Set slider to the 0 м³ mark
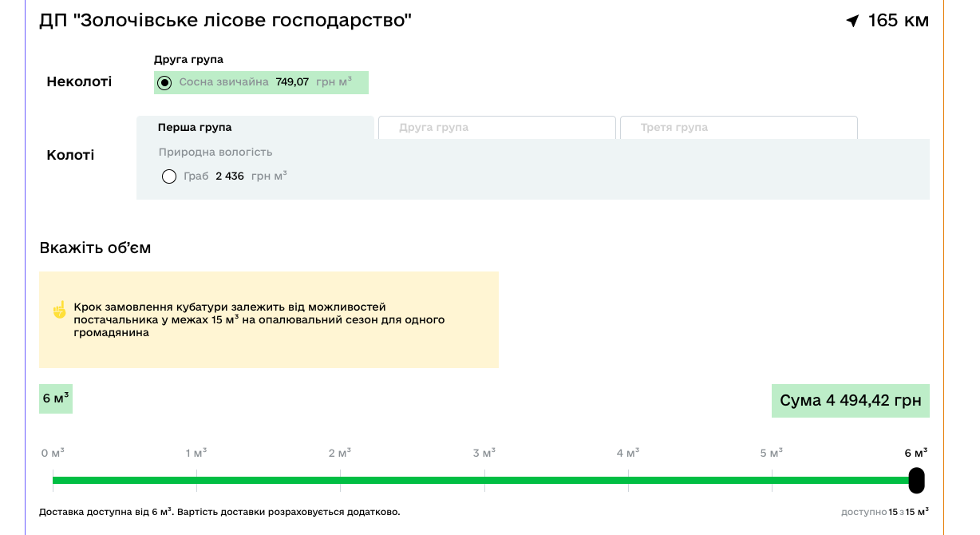This screenshot has width=980, height=535. coord(53,481)
